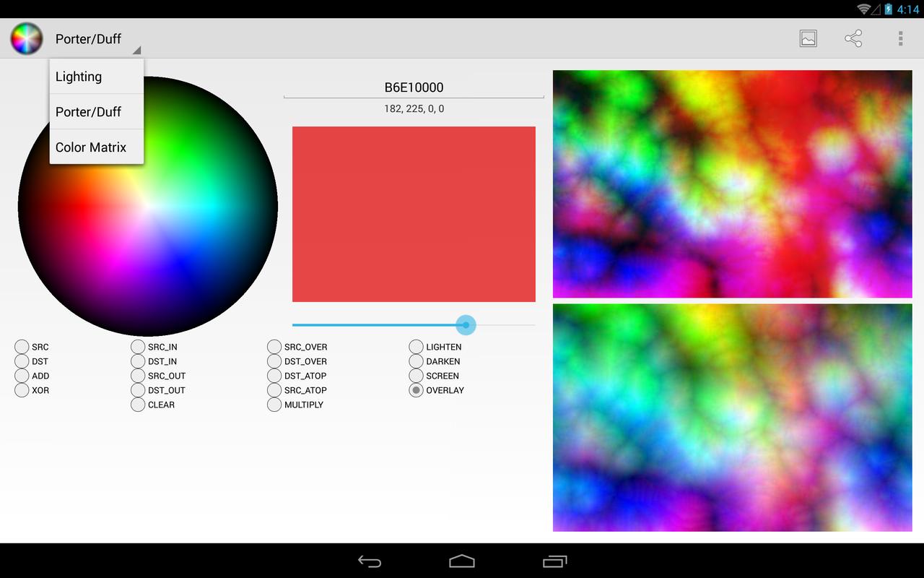The width and height of the screenshot is (924, 578).
Task: Switch to the DARKEN blend mode
Action: (416, 361)
